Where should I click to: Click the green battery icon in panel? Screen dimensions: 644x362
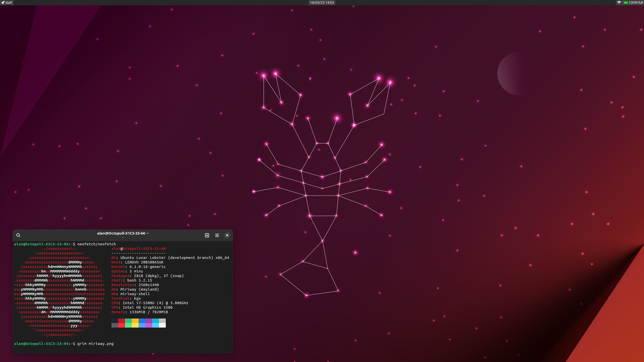point(626,3)
